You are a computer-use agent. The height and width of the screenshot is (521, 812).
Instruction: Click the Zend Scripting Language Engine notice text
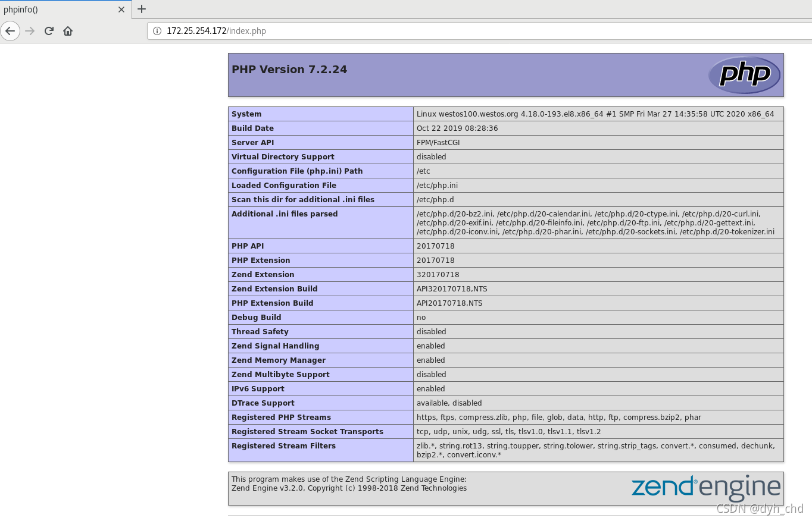point(349,479)
